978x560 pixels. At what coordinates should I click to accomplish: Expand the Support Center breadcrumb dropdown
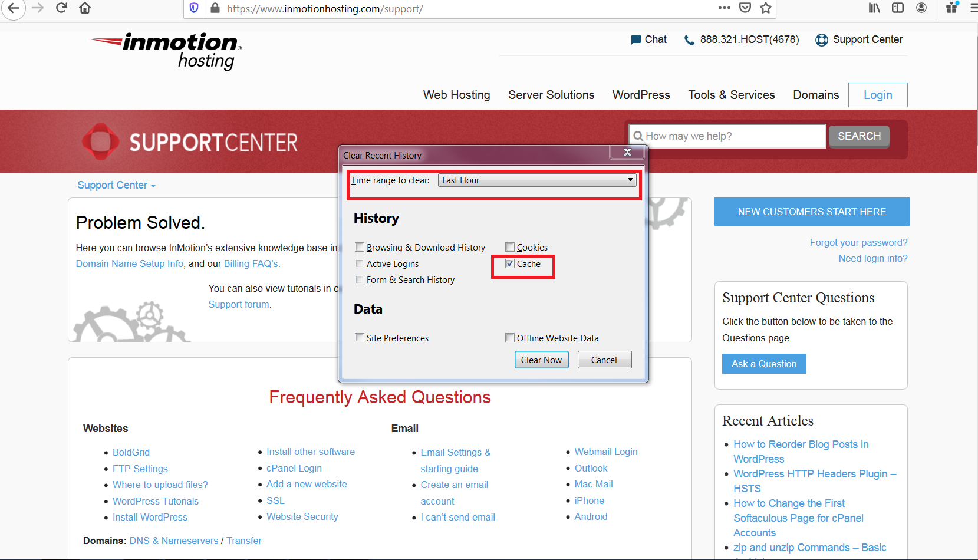[x=116, y=185]
